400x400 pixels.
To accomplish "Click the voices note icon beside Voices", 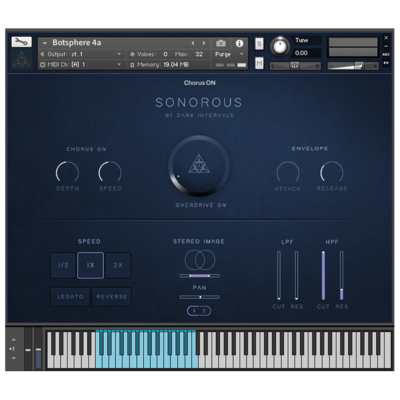I will coord(132,54).
